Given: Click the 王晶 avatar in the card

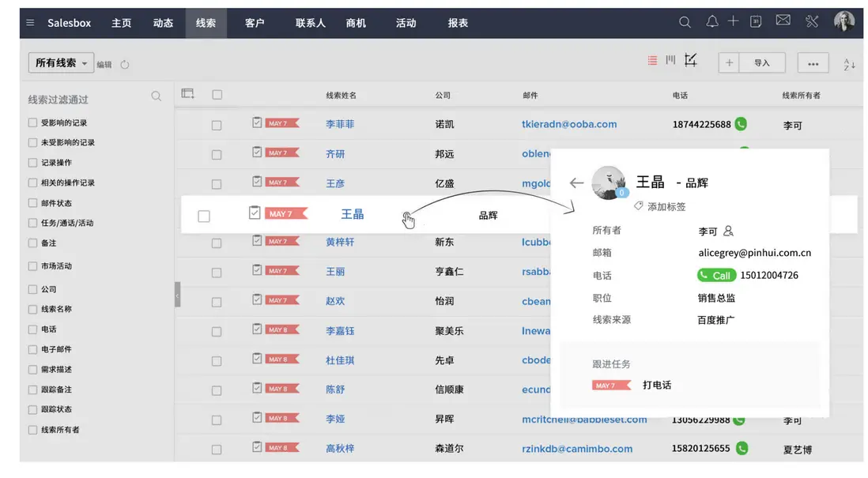Looking at the screenshot, I should (x=609, y=183).
